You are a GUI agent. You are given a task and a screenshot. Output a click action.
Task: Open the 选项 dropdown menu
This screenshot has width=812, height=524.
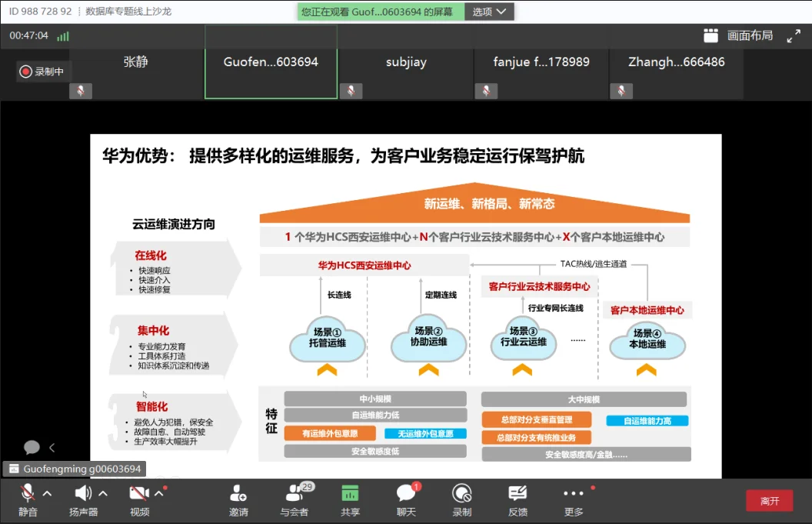point(490,12)
